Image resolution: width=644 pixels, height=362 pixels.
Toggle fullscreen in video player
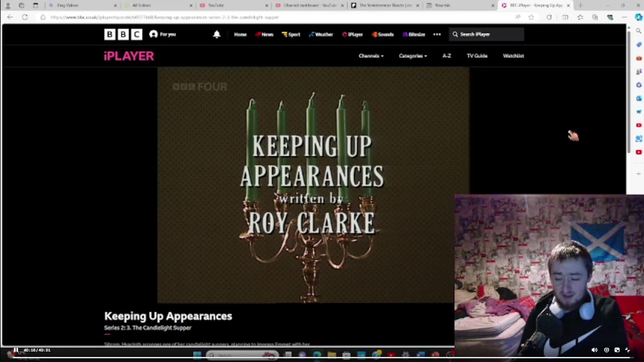627,350
